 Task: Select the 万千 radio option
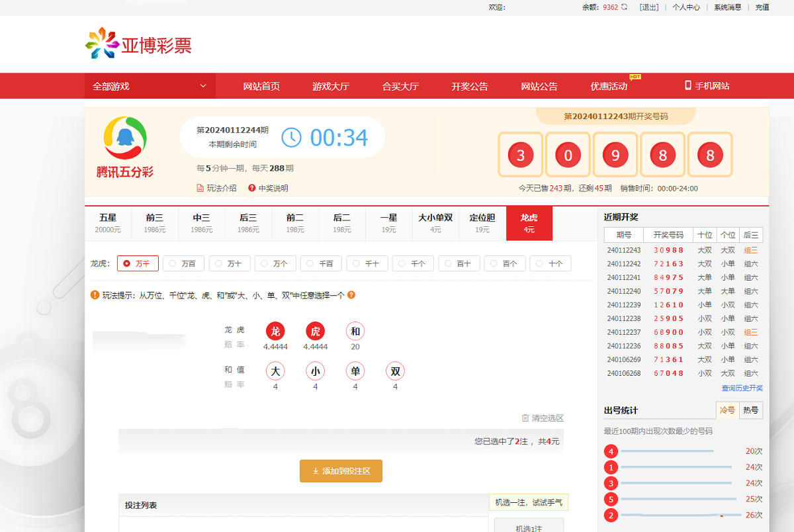(x=138, y=263)
